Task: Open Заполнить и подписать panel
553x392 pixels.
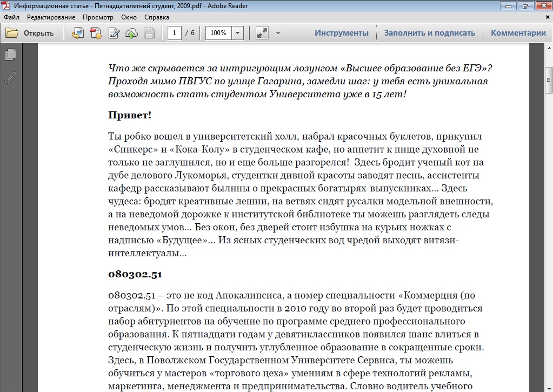Action: (x=430, y=33)
